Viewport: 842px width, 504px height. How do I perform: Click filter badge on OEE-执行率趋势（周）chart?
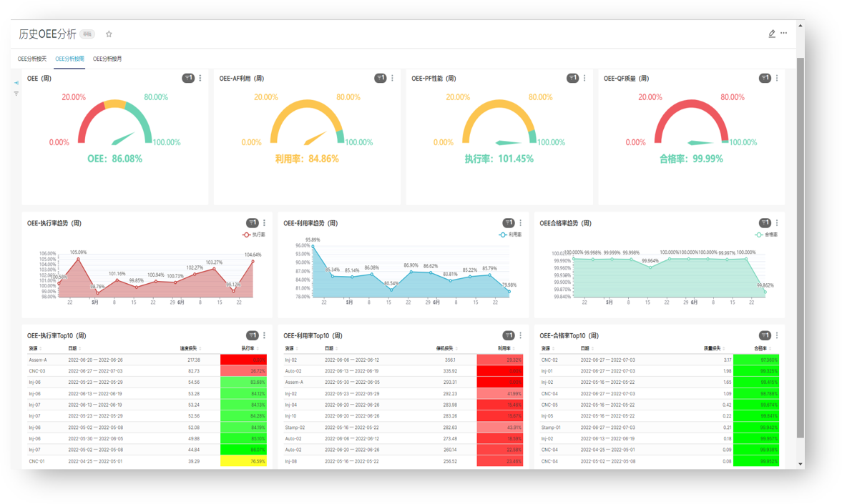click(x=252, y=223)
